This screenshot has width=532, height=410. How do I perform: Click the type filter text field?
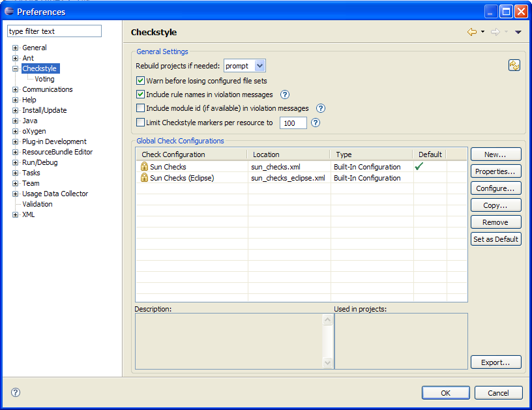[x=54, y=31]
